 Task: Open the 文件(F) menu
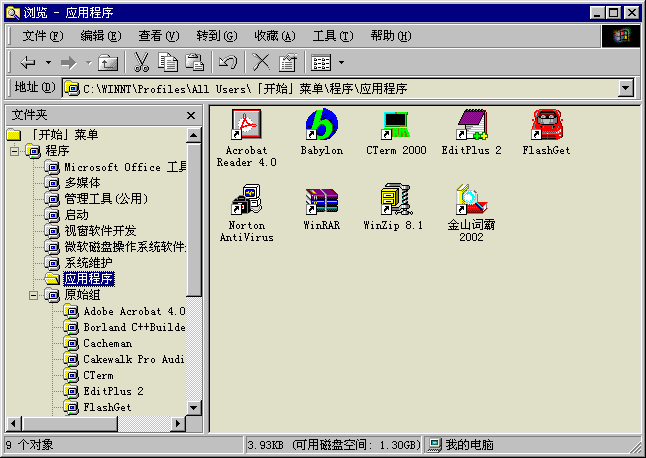click(43, 36)
